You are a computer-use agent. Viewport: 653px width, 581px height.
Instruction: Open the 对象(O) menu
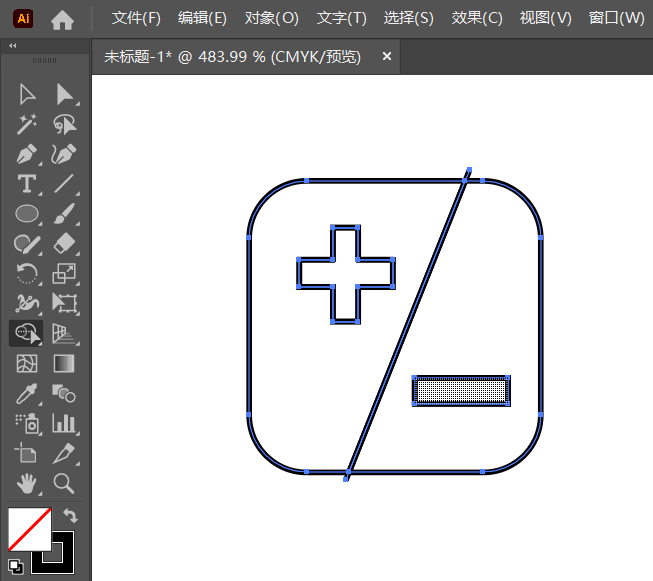tap(272, 18)
